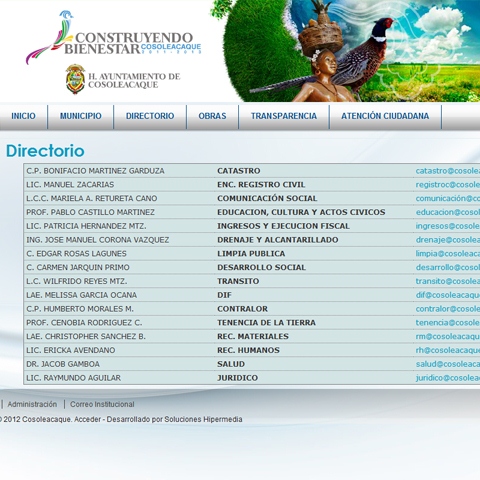Select the DESARROLLO SOCIAL cell
Screen dimensions: 480x480
261,267
